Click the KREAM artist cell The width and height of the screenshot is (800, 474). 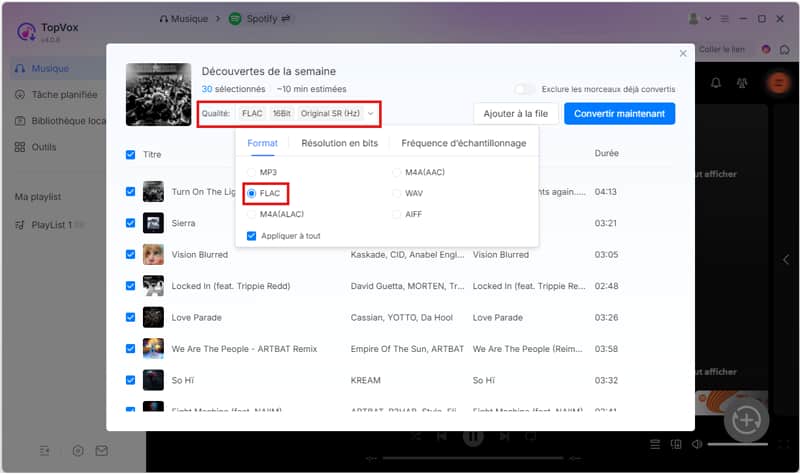coord(365,381)
